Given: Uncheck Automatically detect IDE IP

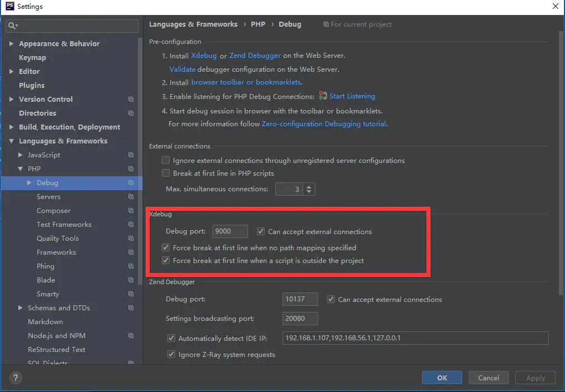Looking at the screenshot, I should pyautogui.click(x=171, y=338).
